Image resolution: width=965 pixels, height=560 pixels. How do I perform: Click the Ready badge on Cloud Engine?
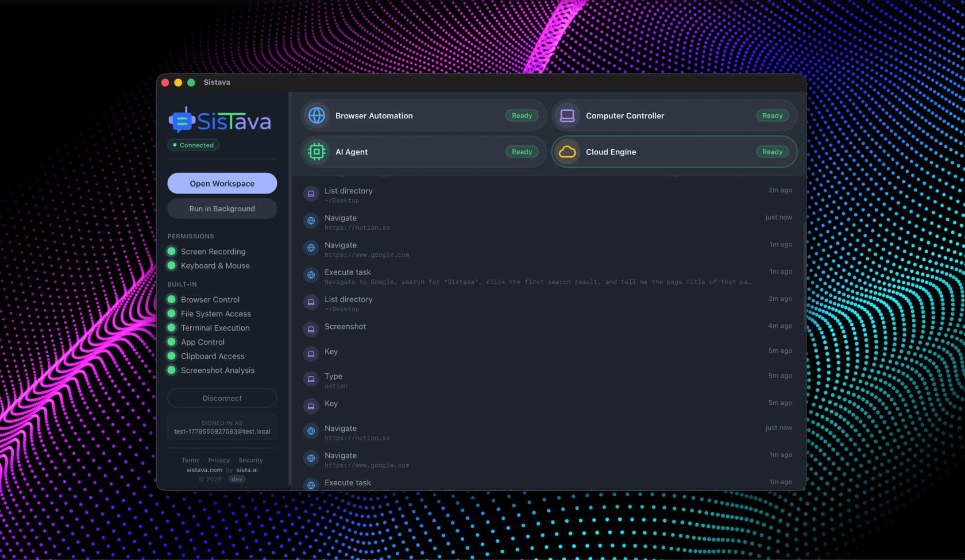point(772,152)
